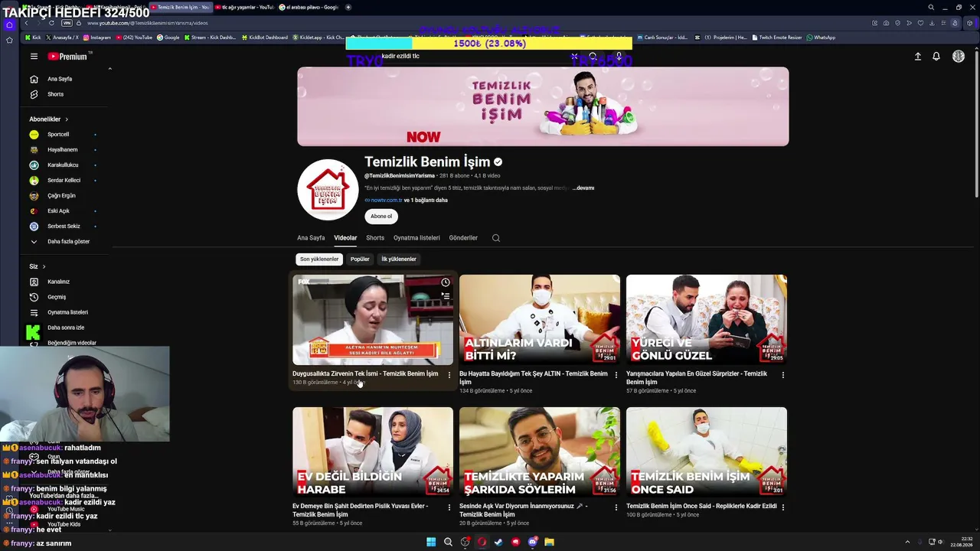Open options menu for Duygusallıkta Zirvenin video
Viewport: 980px width, 551px height.
tap(449, 375)
